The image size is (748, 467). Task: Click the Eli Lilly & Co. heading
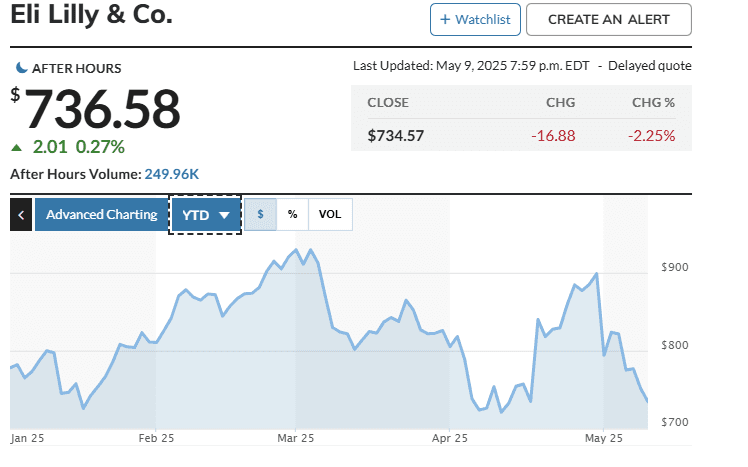[91, 16]
